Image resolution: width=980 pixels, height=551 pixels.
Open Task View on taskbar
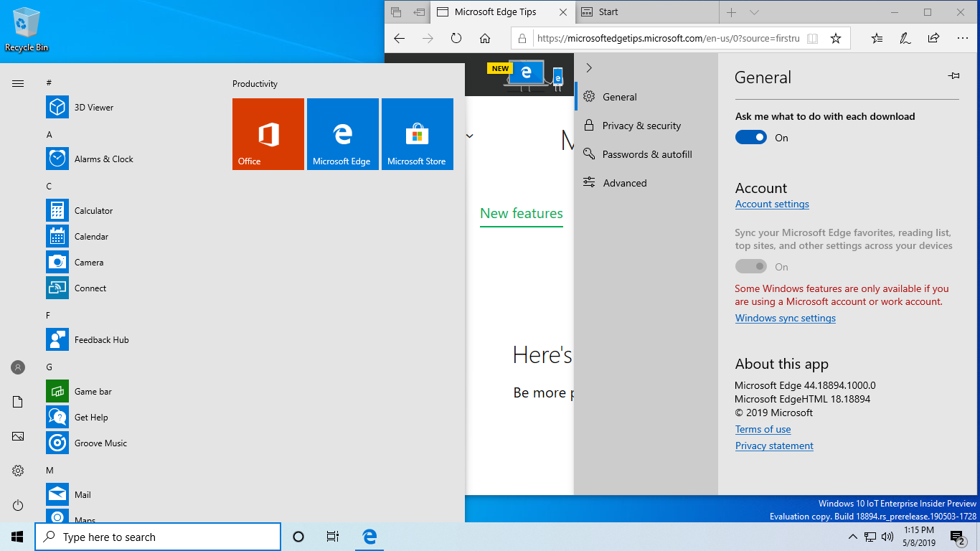(332, 537)
